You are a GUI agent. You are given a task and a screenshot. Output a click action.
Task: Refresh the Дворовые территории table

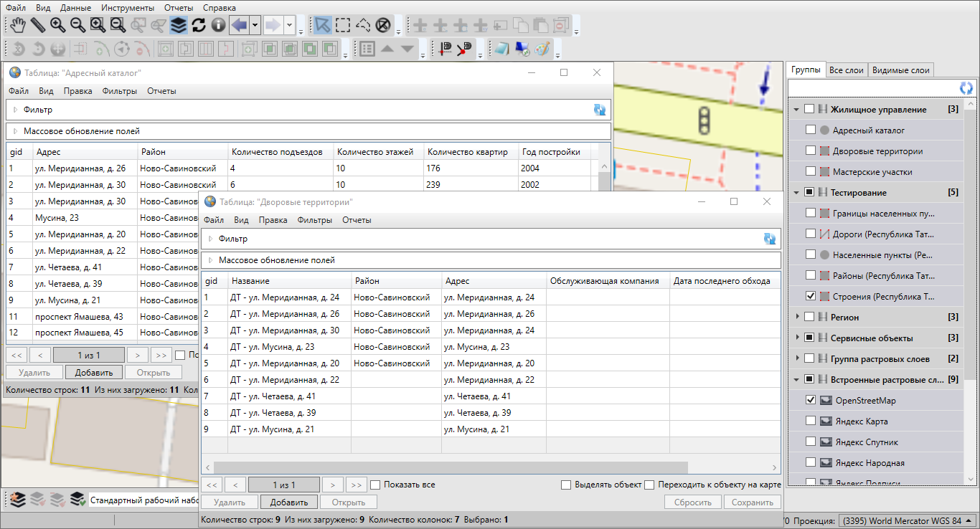(x=770, y=239)
